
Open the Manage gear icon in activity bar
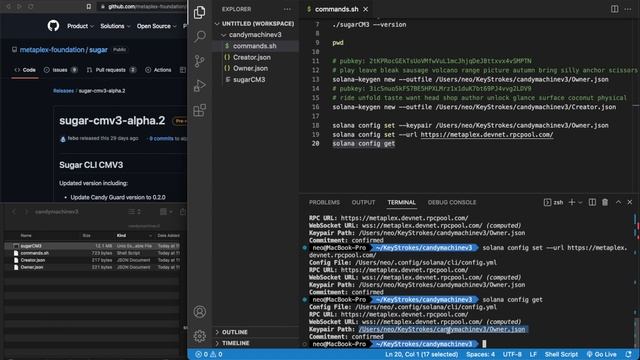200,336
